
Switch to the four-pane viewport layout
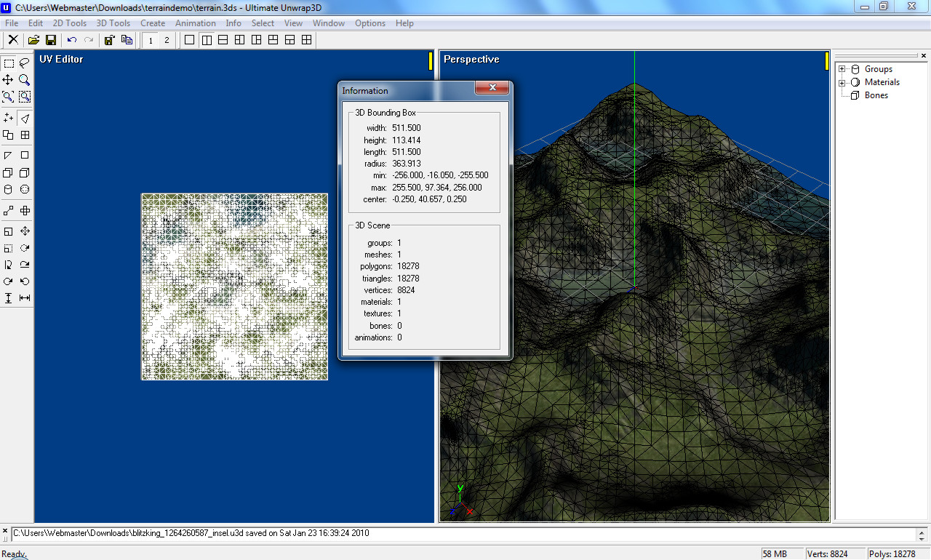pyautogui.click(x=307, y=40)
